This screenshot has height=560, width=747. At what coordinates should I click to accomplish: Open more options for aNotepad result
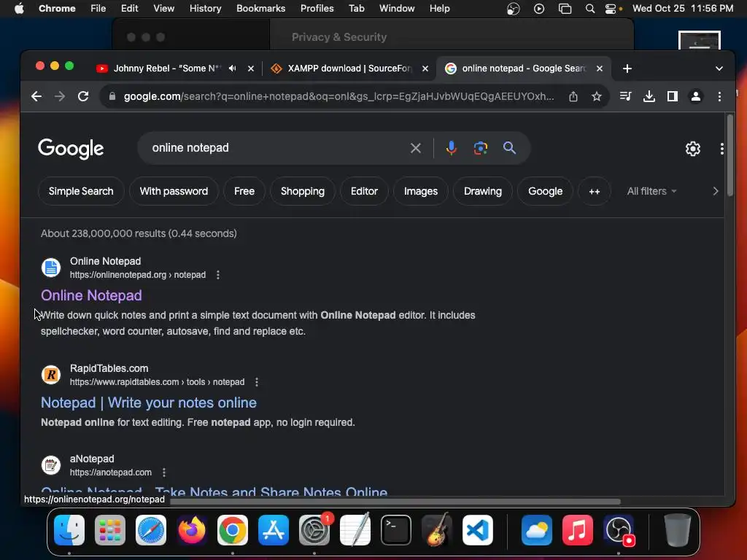164,472
